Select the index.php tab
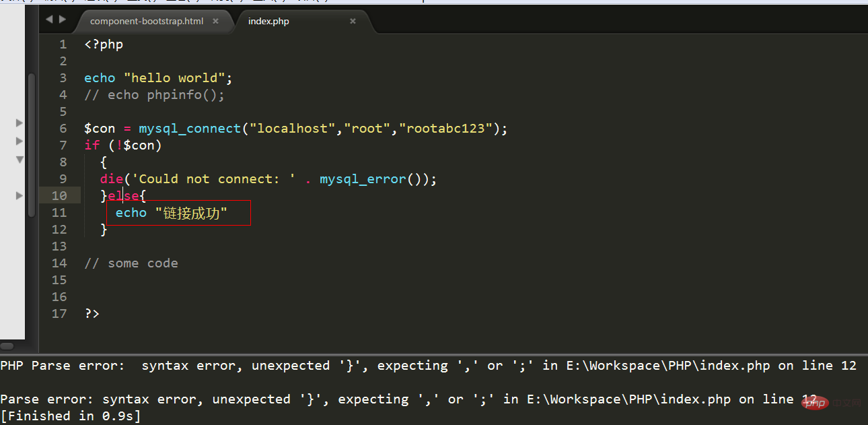Viewport: 868px width, 425px height. [268, 21]
